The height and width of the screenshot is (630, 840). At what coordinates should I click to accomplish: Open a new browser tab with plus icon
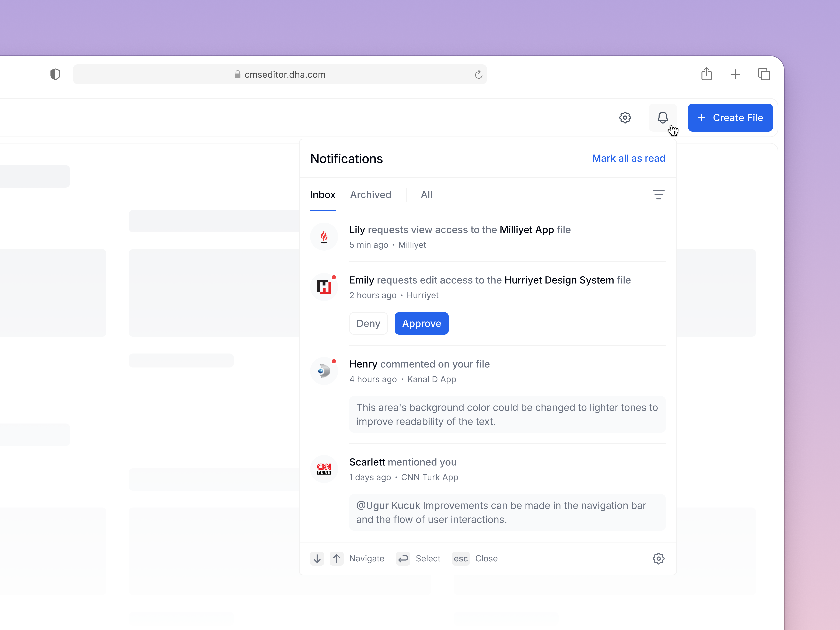(735, 74)
